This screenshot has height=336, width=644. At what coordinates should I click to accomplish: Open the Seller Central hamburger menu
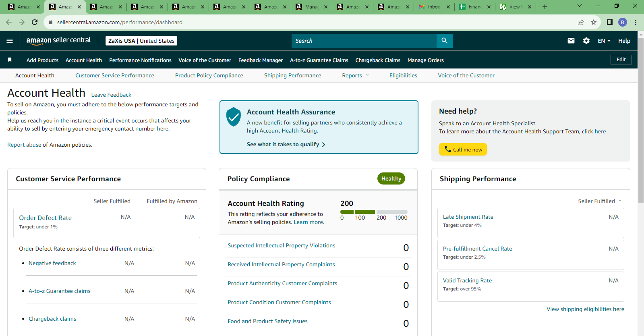[10, 41]
